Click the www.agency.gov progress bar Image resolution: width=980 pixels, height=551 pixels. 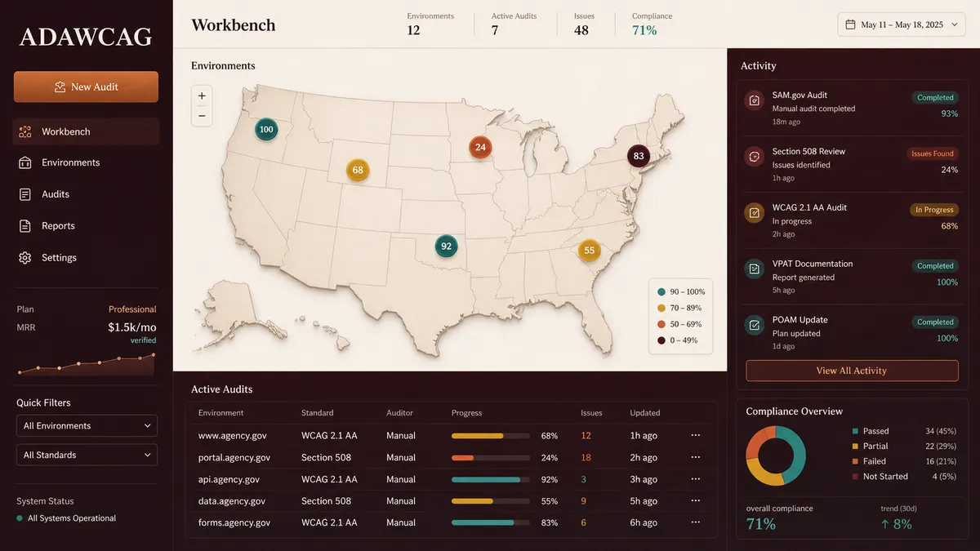click(491, 436)
